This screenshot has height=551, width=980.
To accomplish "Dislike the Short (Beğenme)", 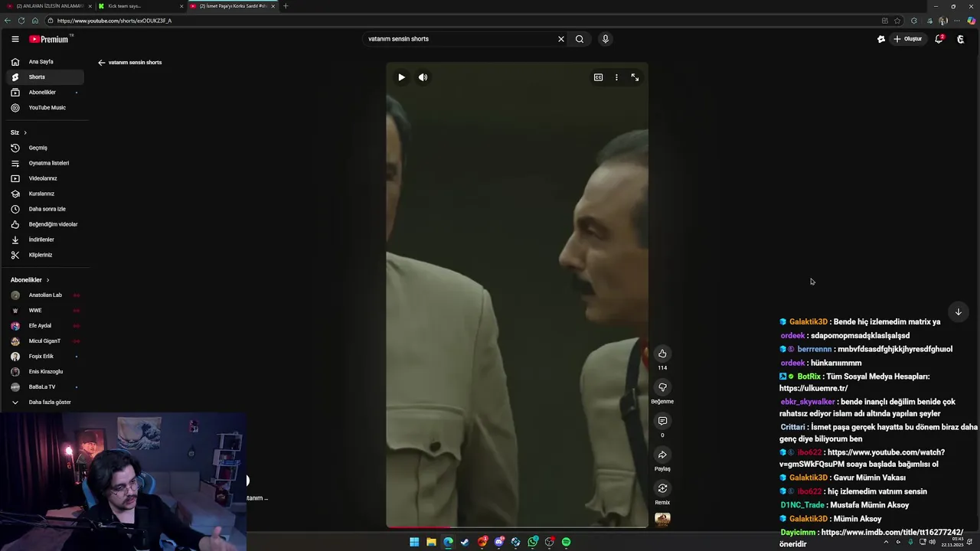I will coord(662,387).
